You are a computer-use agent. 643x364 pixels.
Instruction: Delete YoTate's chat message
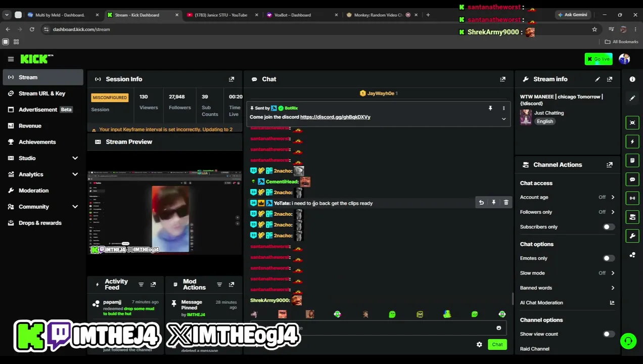pos(506,203)
